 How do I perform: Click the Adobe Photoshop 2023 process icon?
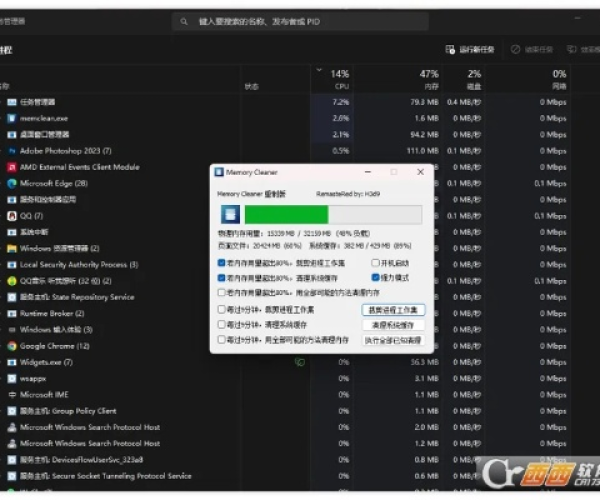pos(12,151)
